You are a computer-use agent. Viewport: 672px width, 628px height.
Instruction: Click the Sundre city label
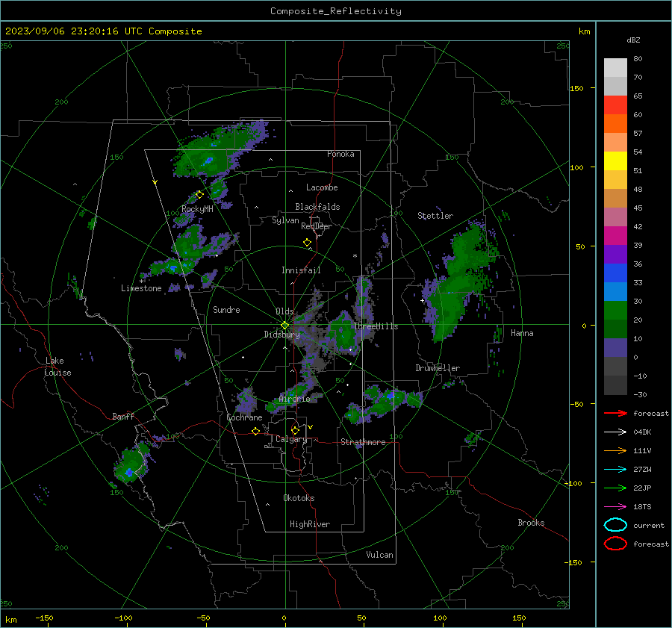[226, 310]
